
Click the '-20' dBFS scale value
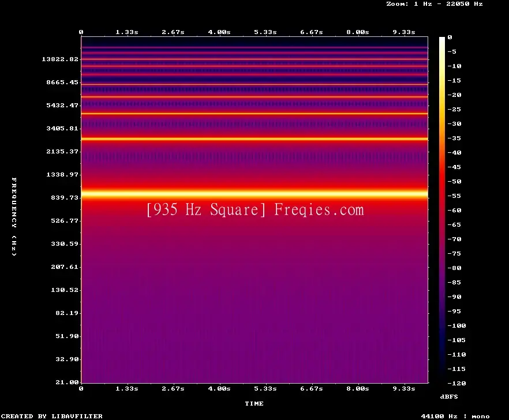[x=454, y=95]
